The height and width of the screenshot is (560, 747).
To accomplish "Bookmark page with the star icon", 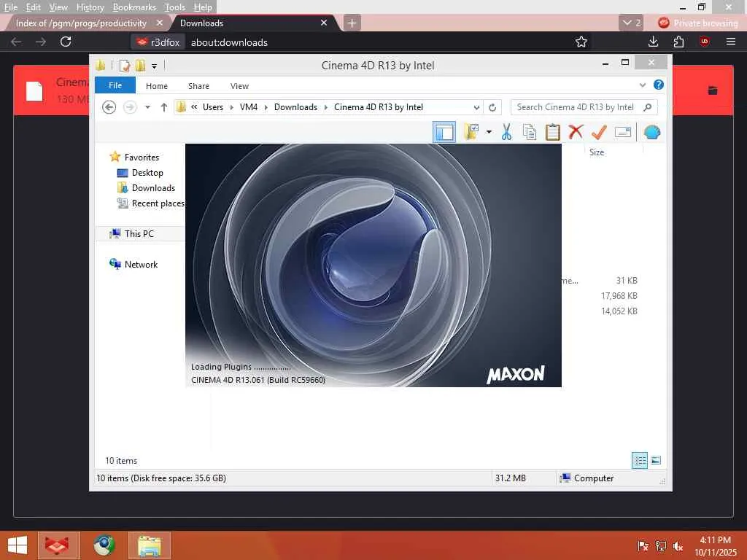I will pyautogui.click(x=581, y=42).
